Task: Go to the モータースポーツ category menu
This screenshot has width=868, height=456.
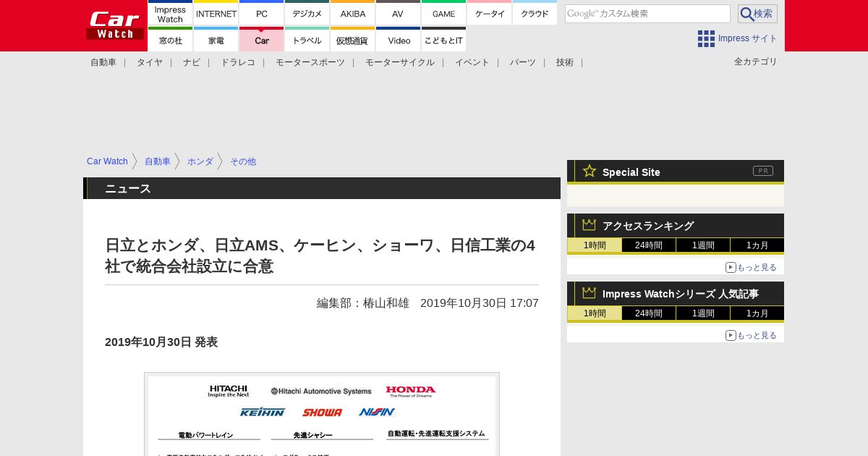Action: coord(310,62)
